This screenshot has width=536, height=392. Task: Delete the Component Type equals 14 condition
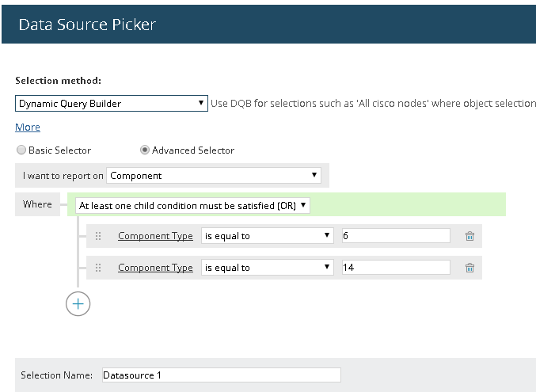tap(469, 268)
